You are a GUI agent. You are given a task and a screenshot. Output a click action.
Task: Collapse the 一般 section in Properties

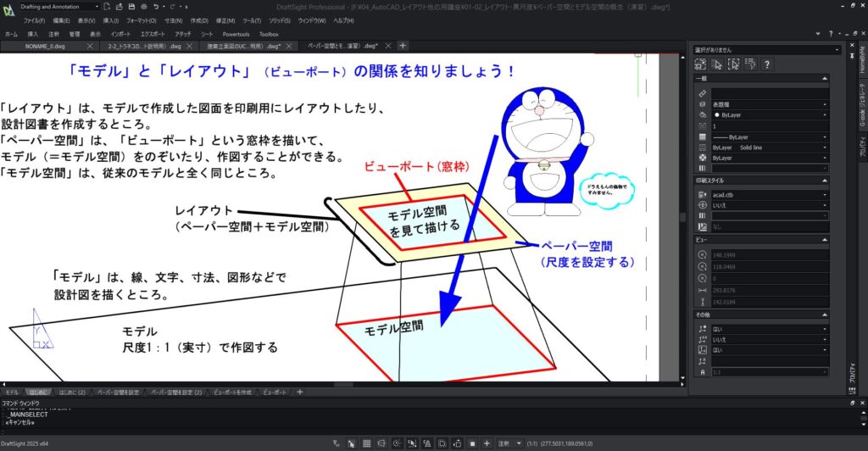coord(825,79)
